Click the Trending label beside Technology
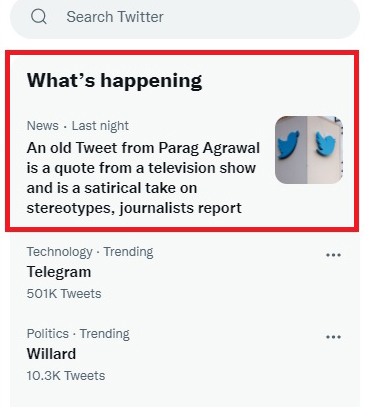Screen dimensions: 366x407 click(x=128, y=252)
